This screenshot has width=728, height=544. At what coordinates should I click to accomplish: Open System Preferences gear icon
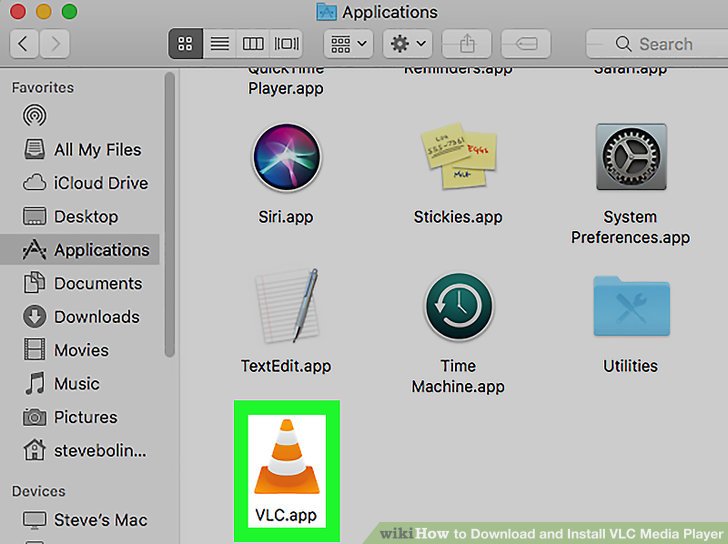click(631, 156)
